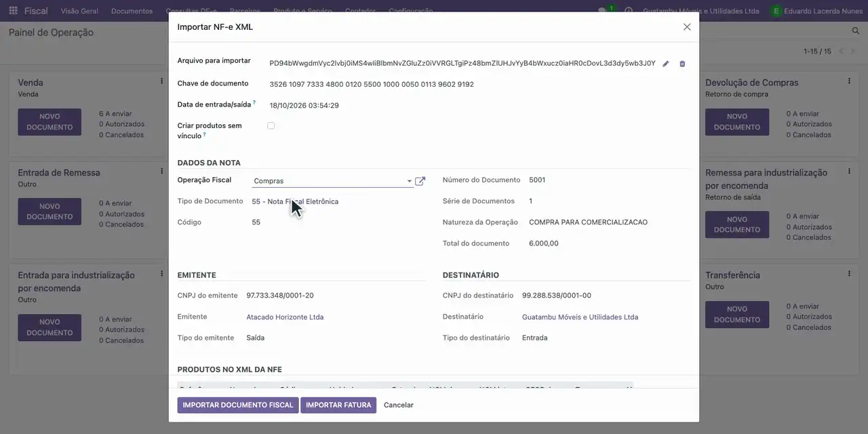Click the pencil icon to edit uploaded file
Viewport: 868px width, 434px height.
click(666, 64)
